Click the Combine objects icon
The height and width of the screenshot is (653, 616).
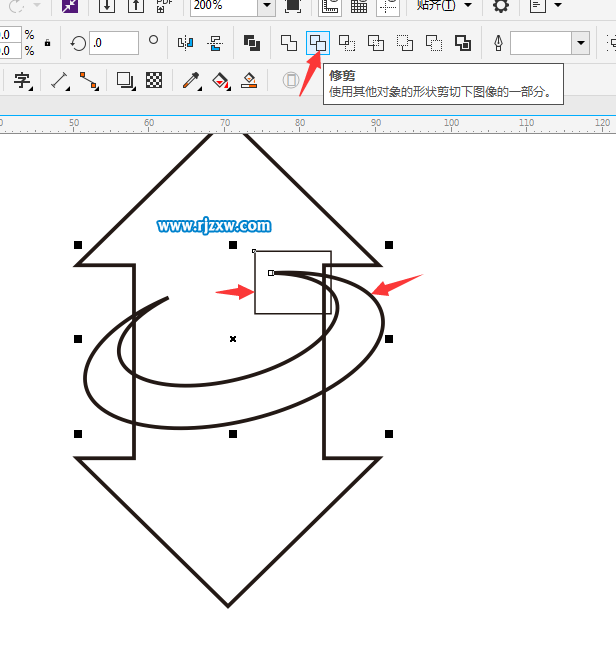[x=252, y=43]
